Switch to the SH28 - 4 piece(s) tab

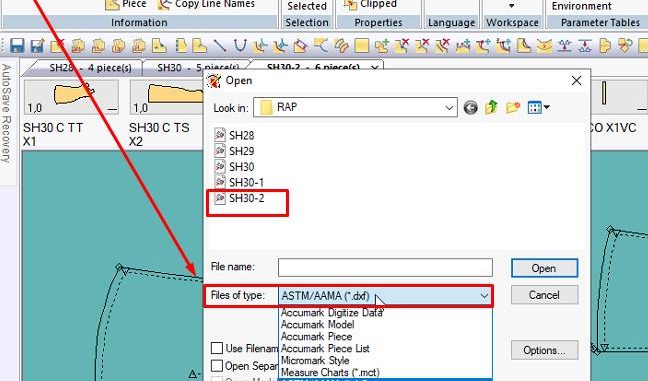pos(90,68)
